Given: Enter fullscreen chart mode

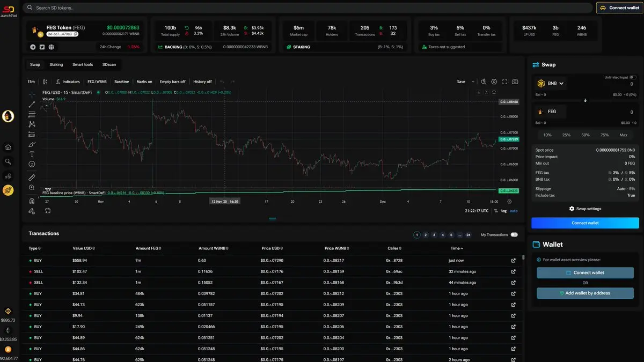Looking at the screenshot, I should pos(504,82).
